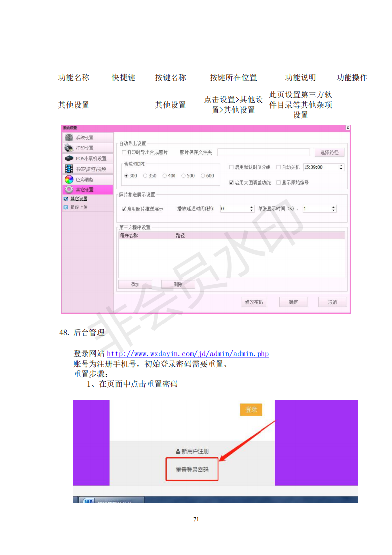Viewport: 392px width, 555px height.
Task: Open POS小票机设置 section
Action: [x=87, y=159]
